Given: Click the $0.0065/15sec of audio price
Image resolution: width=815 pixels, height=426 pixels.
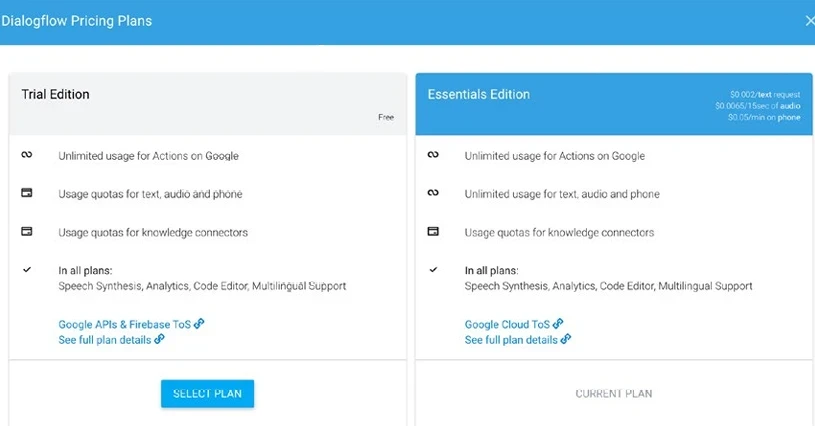Looking at the screenshot, I should pos(758,106).
